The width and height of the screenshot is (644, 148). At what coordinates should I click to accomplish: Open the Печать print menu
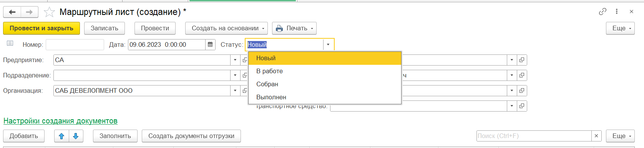tap(294, 28)
